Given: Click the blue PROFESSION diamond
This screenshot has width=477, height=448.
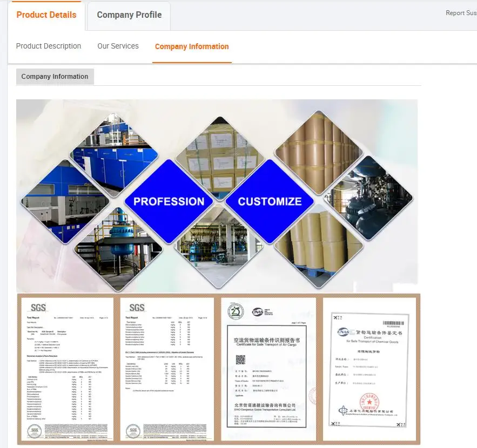Looking at the screenshot, I should (x=169, y=201).
